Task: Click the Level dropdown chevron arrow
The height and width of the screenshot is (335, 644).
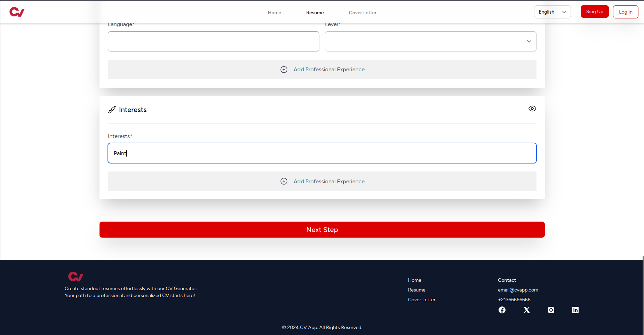Action: pos(529,41)
